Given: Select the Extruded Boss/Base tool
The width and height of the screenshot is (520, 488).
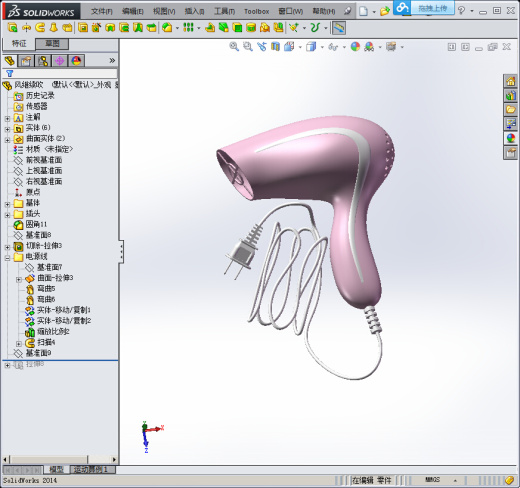Looking at the screenshot, I should 12,28.
